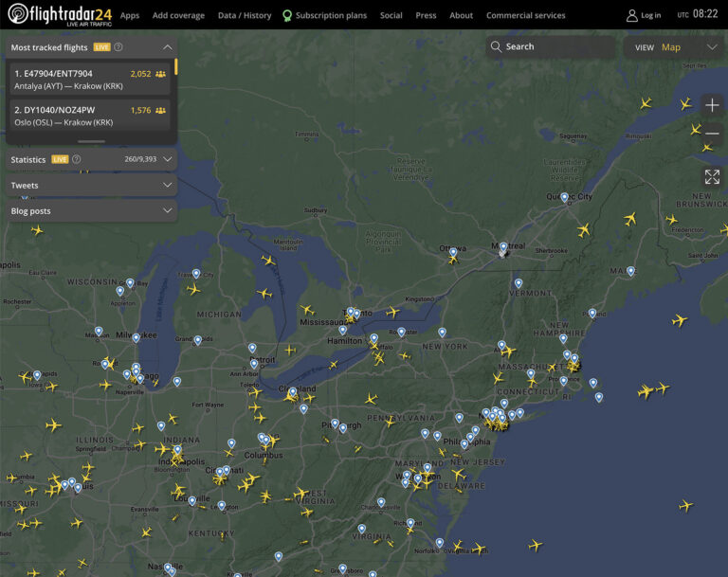Click the Cleveland airport pin
The height and width of the screenshot is (577, 728).
click(x=293, y=392)
